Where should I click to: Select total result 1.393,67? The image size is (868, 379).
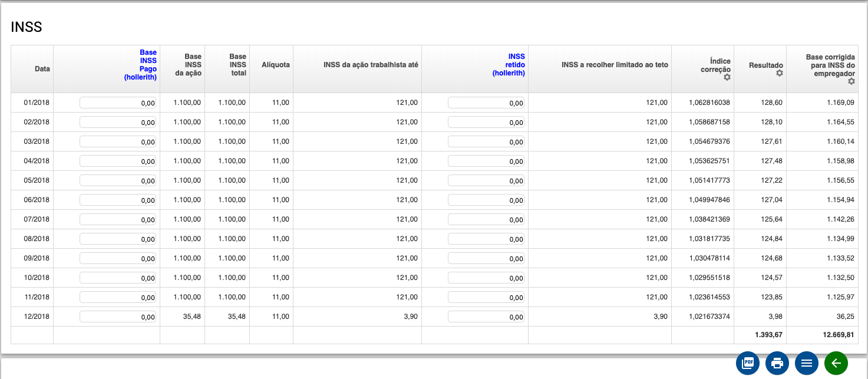point(768,335)
